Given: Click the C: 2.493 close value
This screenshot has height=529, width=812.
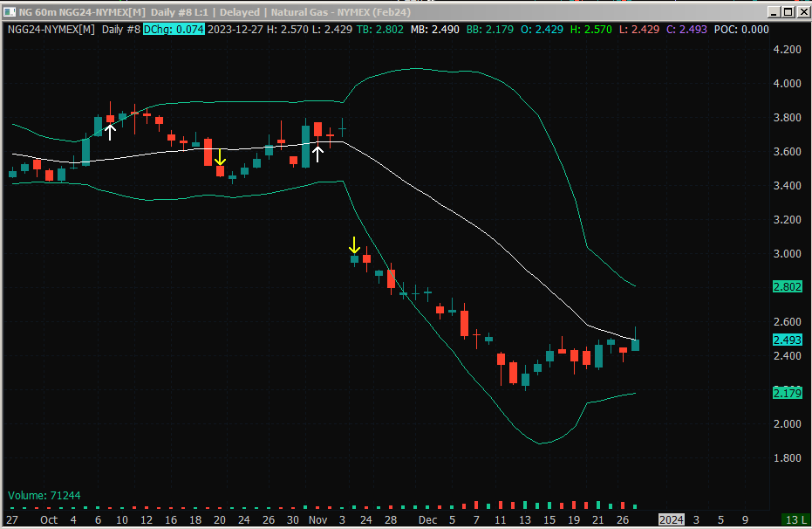Looking at the screenshot, I should [x=686, y=29].
